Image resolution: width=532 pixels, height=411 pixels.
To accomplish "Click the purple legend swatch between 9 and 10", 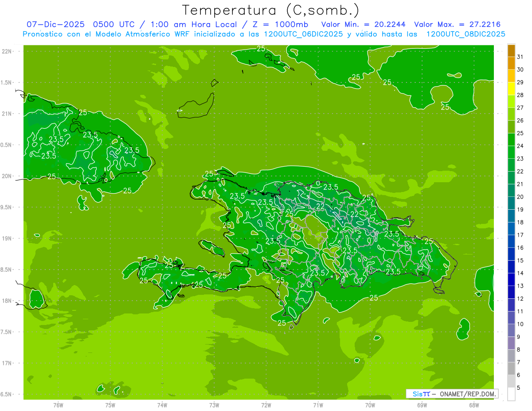I will [x=511, y=331].
